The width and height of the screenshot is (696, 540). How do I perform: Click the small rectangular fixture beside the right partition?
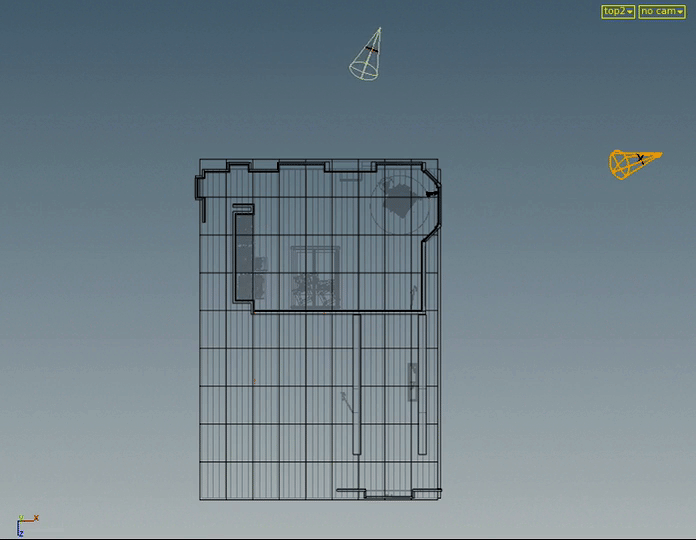(412, 381)
